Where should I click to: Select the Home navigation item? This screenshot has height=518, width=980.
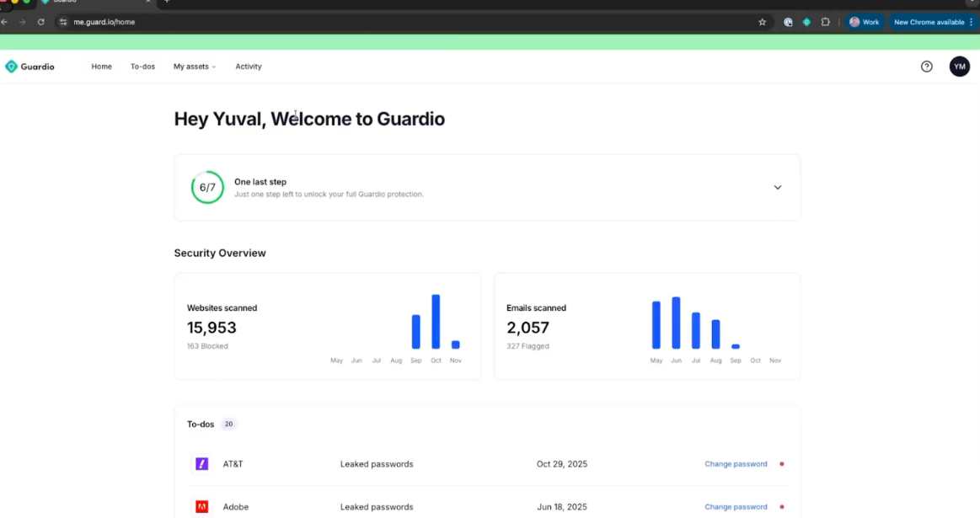101,67
